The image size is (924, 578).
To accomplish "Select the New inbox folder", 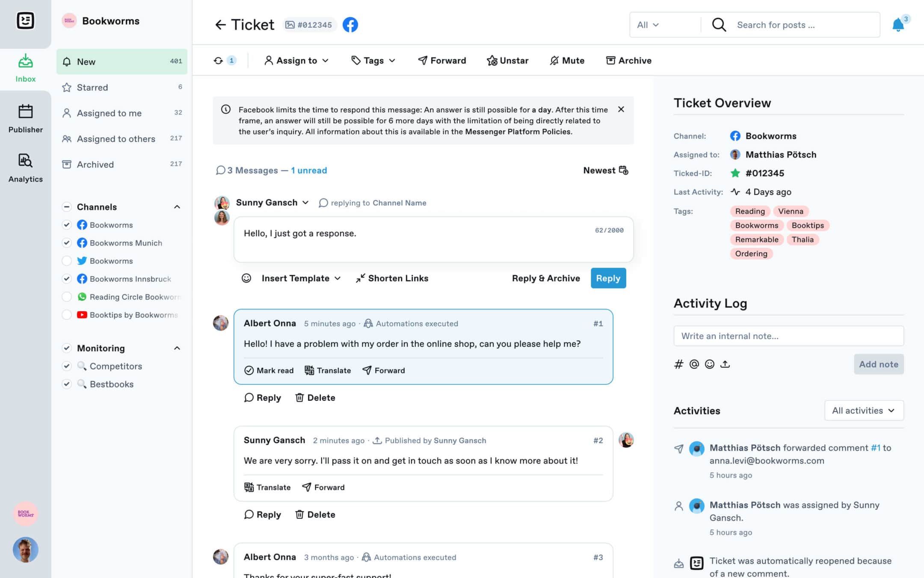I will click(x=122, y=62).
